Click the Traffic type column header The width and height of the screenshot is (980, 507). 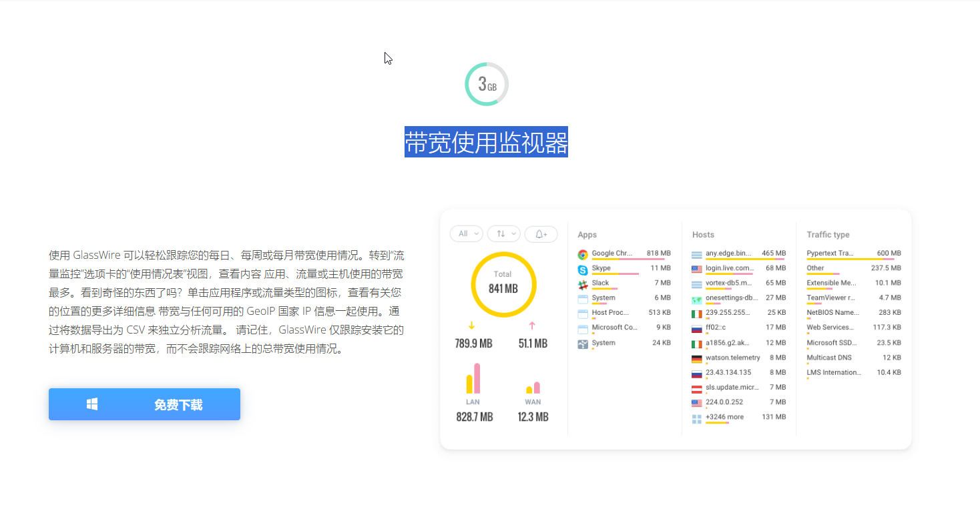[828, 235]
